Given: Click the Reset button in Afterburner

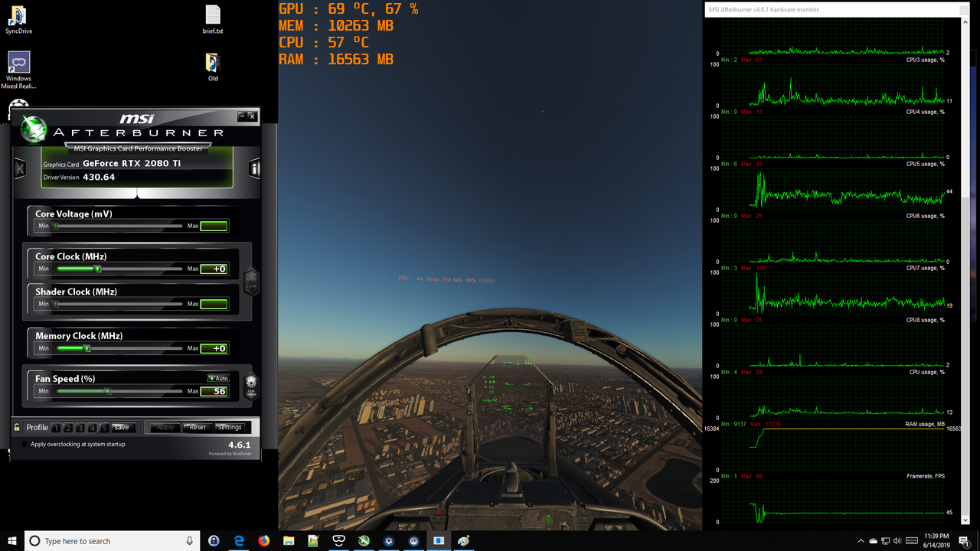Looking at the screenshot, I should pyautogui.click(x=198, y=428).
